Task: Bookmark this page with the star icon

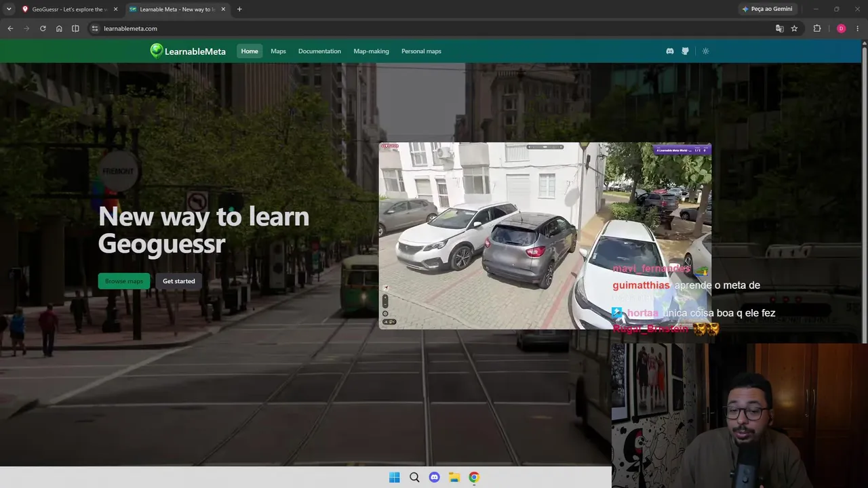Action: click(794, 28)
